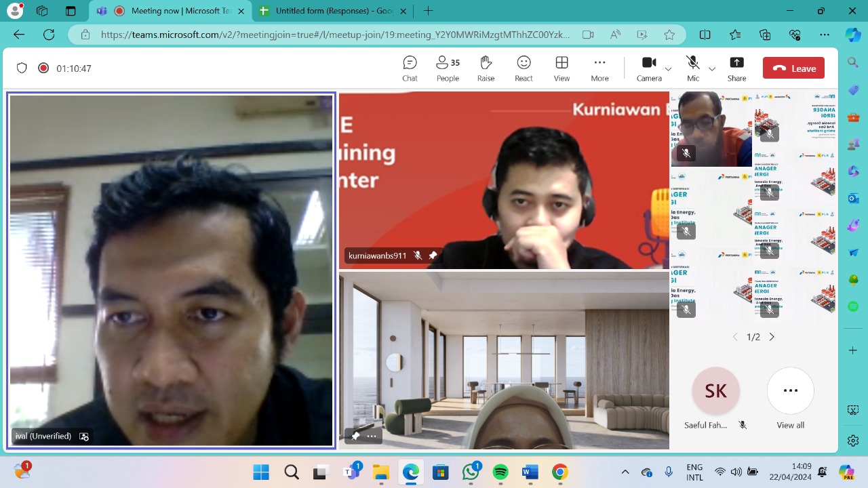Click the ival (Unverified) name label
The height and width of the screenshot is (488, 868).
[x=43, y=436]
